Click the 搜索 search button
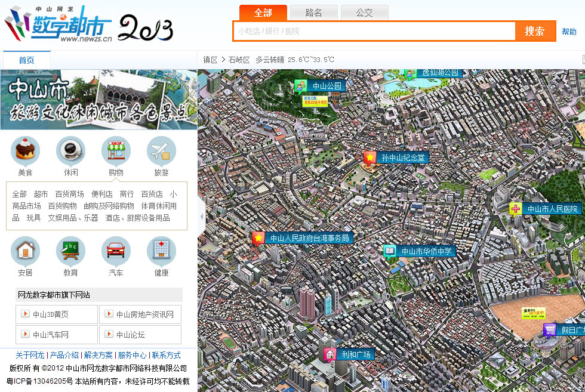This screenshot has width=585, height=392. (x=535, y=31)
